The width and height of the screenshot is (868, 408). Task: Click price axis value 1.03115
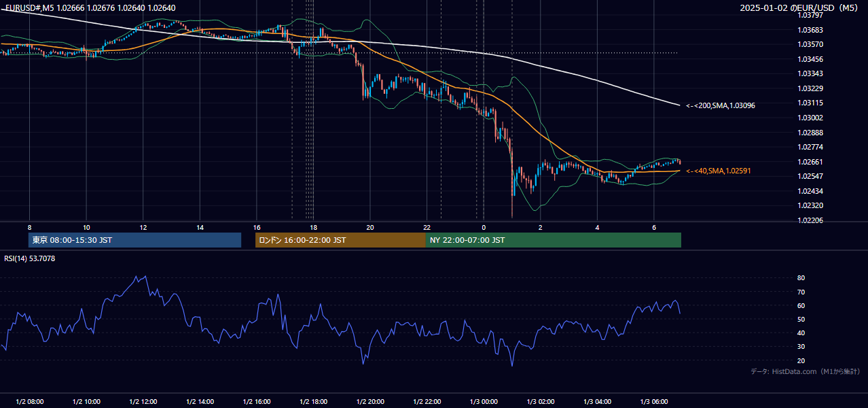click(x=810, y=103)
